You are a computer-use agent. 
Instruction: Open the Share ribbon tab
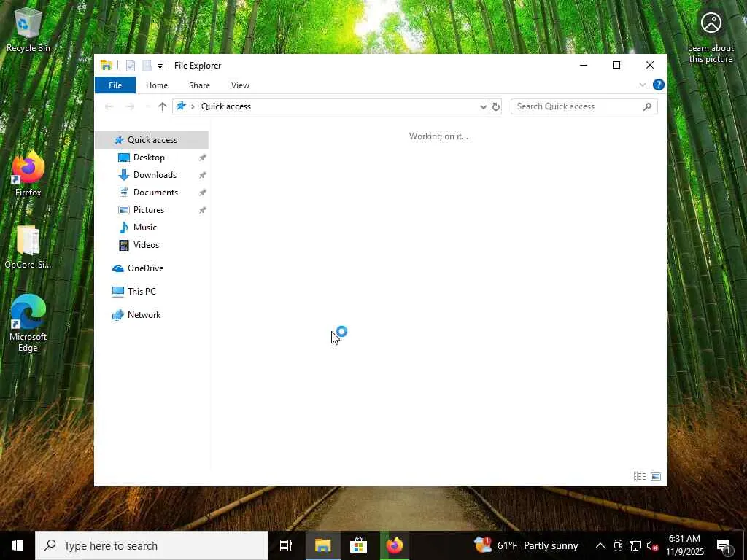[199, 85]
